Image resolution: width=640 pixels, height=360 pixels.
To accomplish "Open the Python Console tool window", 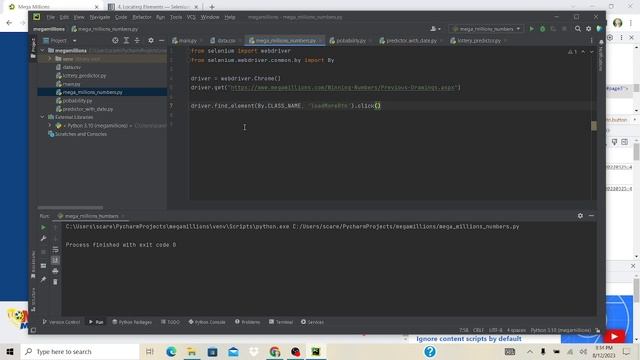I will pyautogui.click(x=207, y=322).
